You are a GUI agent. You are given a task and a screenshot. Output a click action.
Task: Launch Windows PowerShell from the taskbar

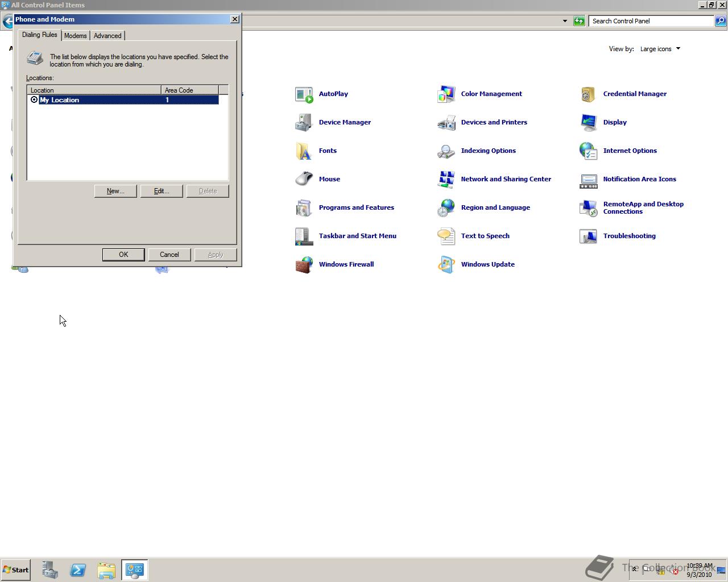click(x=78, y=570)
